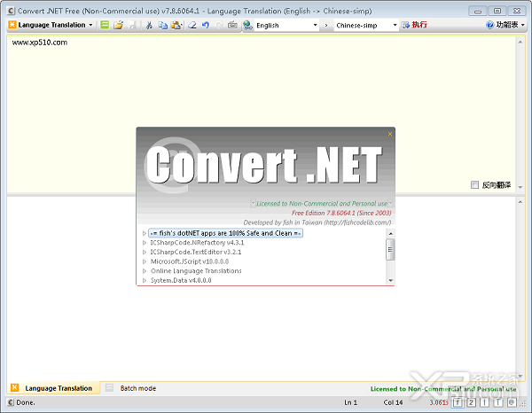
Task: Undo the last edit with blue arrow
Action: [206, 25]
